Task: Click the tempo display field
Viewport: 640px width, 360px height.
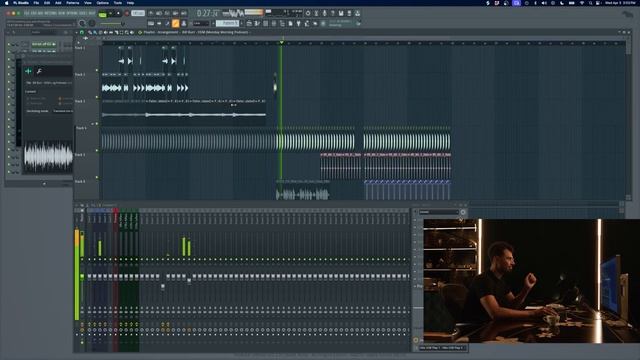Action: (x=138, y=13)
